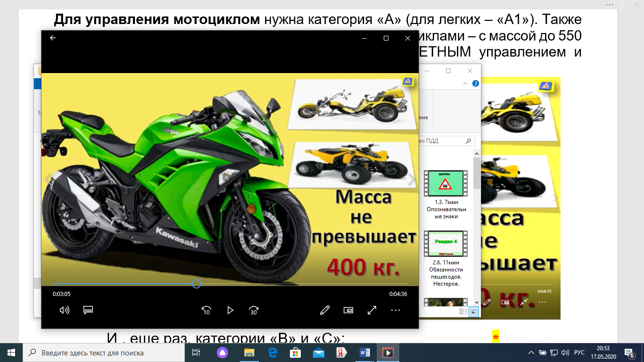Image resolution: width=644 pixels, height=362 pixels.
Task: Minimize the video player window
Action: (364, 38)
